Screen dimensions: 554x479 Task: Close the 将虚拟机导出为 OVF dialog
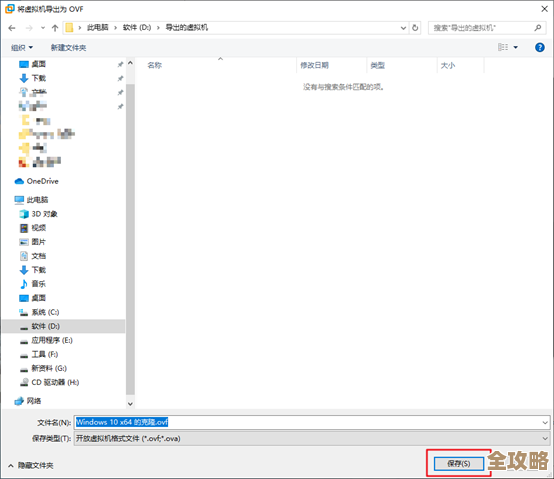[544, 9]
